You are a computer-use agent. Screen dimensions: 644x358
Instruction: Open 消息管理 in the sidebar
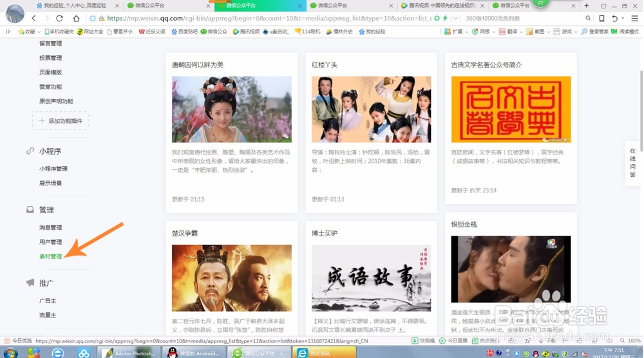[50, 227]
